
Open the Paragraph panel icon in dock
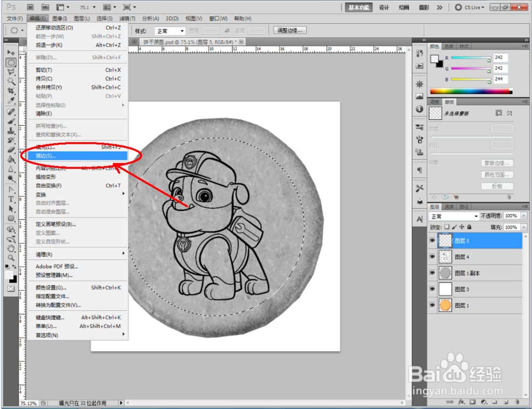pyautogui.click(x=420, y=170)
